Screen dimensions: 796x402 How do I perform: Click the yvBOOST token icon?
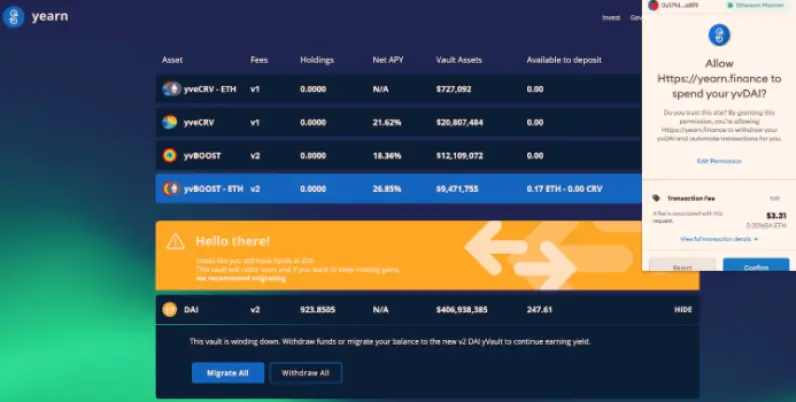click(x=170, y=155)
